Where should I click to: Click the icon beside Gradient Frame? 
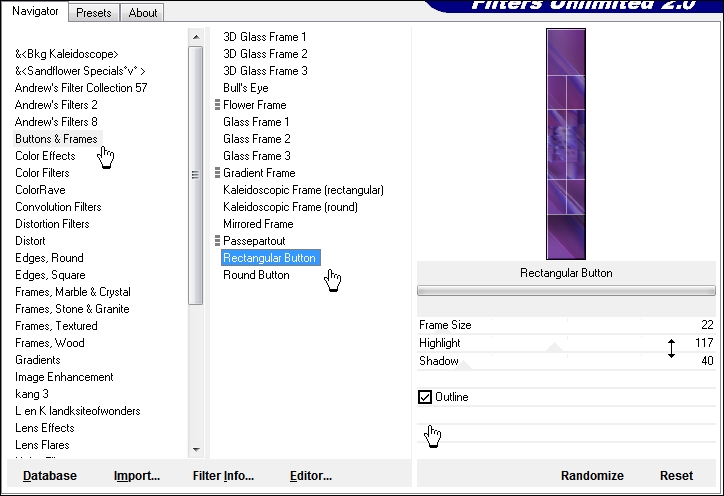217,173
